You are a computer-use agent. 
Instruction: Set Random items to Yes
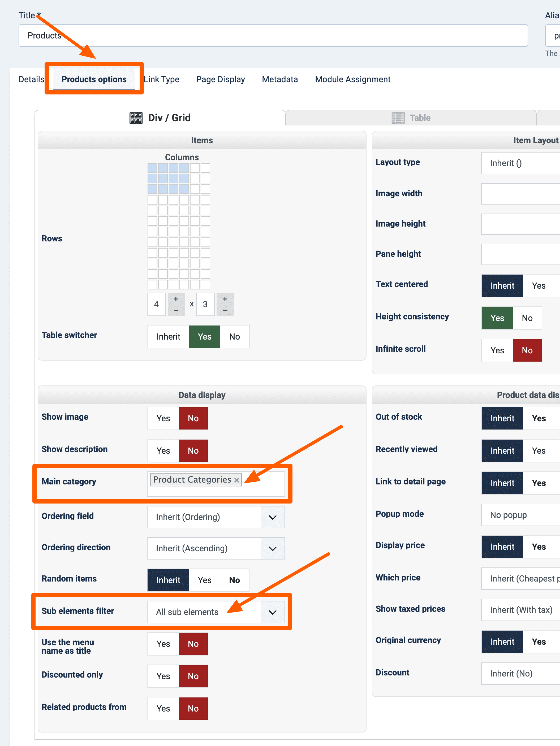(205, 580)
